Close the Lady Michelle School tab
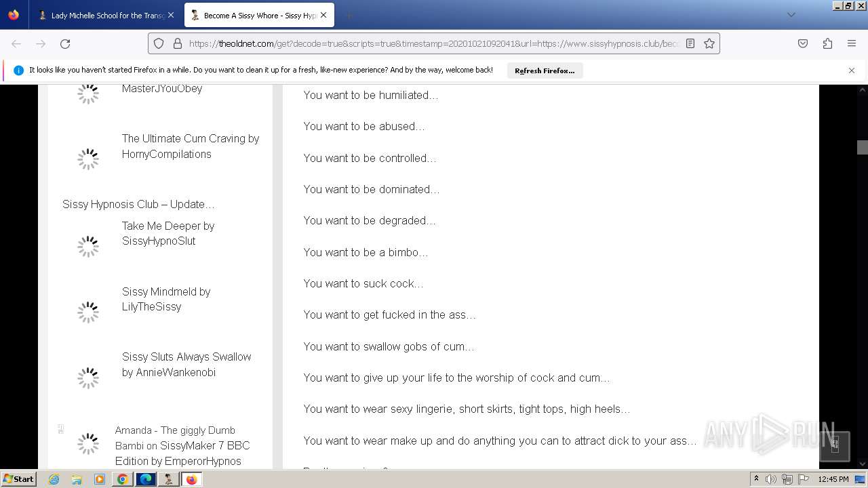This screenshot has height=488, width=868. click(170, 15)
